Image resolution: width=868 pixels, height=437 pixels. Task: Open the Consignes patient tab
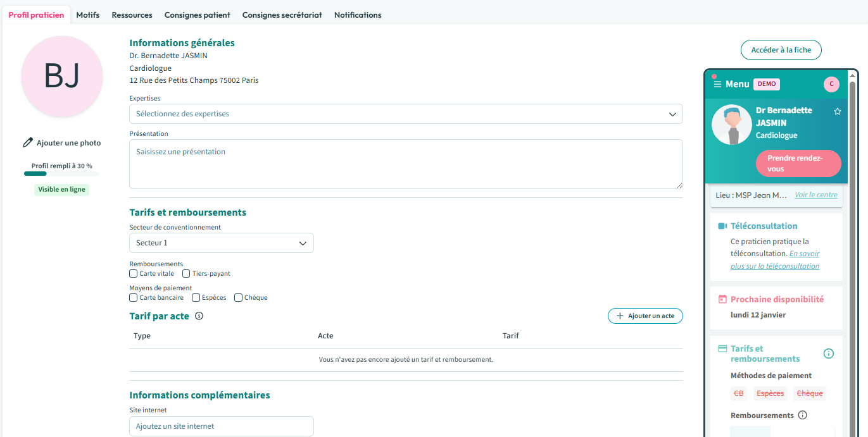tap(197, 15)
